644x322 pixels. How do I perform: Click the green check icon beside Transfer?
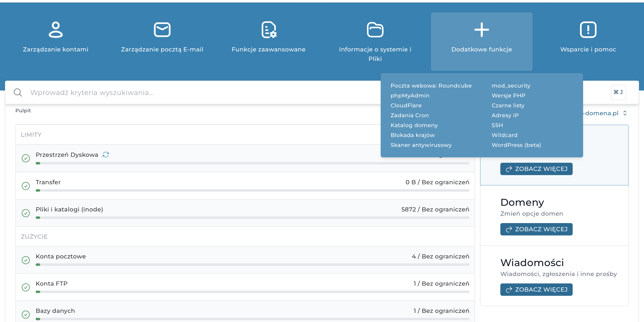click(26, 186)
